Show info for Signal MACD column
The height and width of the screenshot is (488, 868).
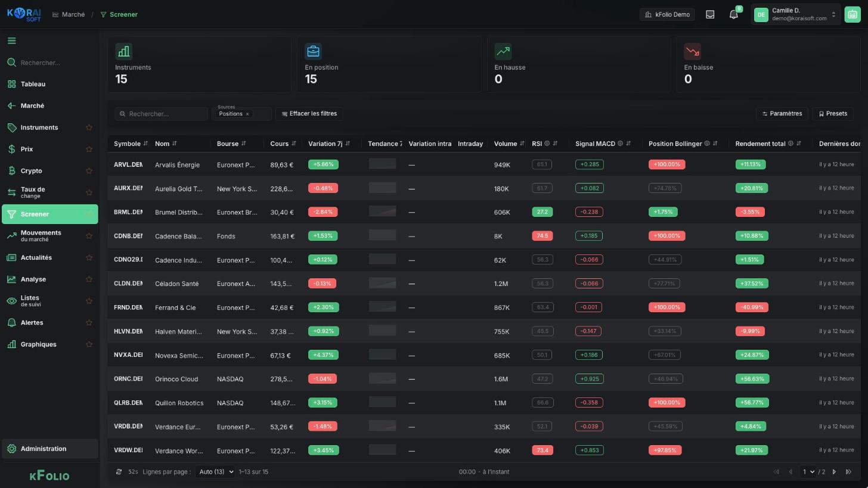pyautogui.click(x=620, y=144)
